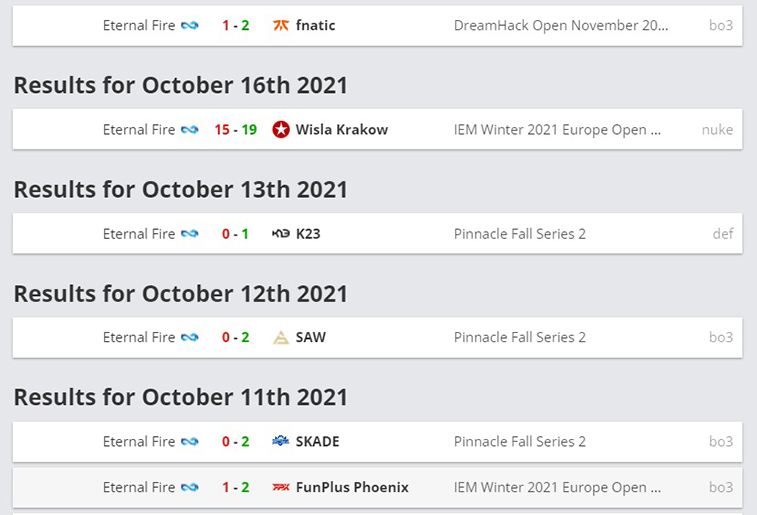Screen dimensions: 757x515
Task: Click Eternal Fire infinity logo in K23 row
Action: [190, 234]
